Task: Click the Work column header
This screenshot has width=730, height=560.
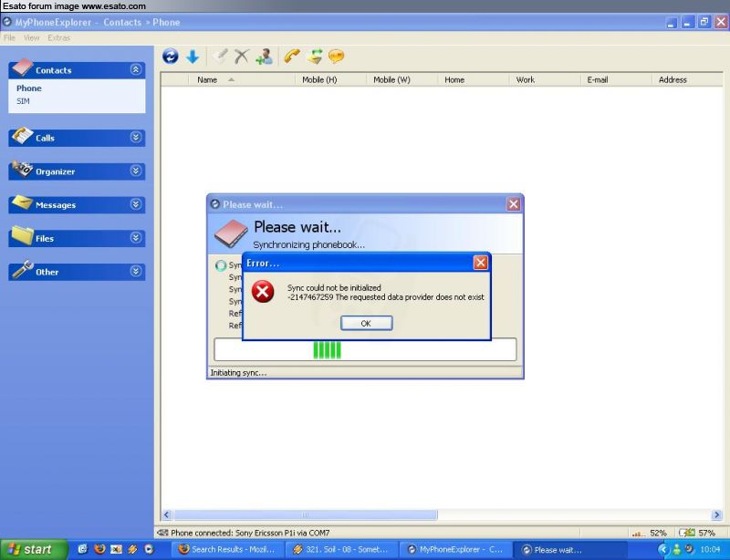Action: (545, 79)
